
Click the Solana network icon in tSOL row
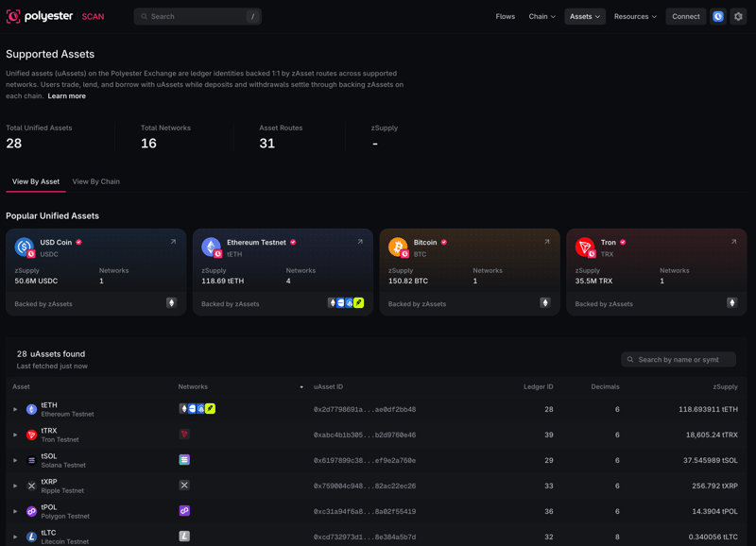pyautogui.click(x=184, y=460)
